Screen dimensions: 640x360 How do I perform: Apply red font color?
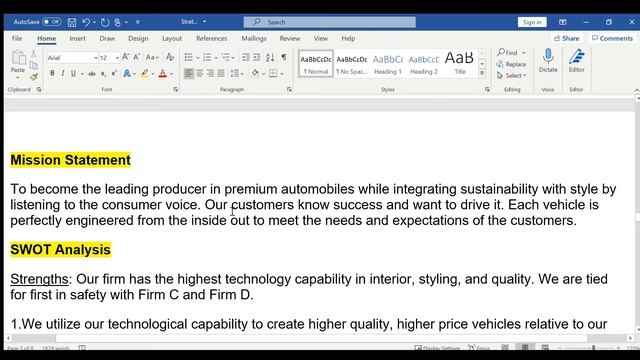(x=163, y=73)
